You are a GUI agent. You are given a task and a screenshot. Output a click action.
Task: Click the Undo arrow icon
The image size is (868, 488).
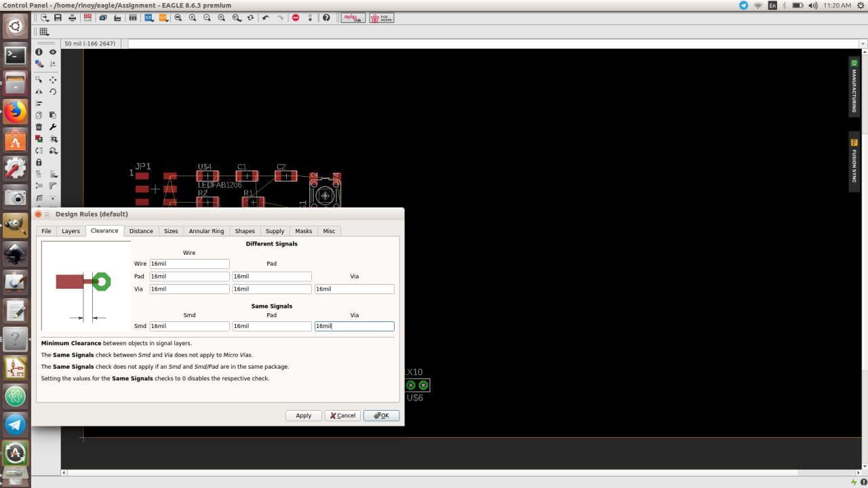[x=265, y=18]
